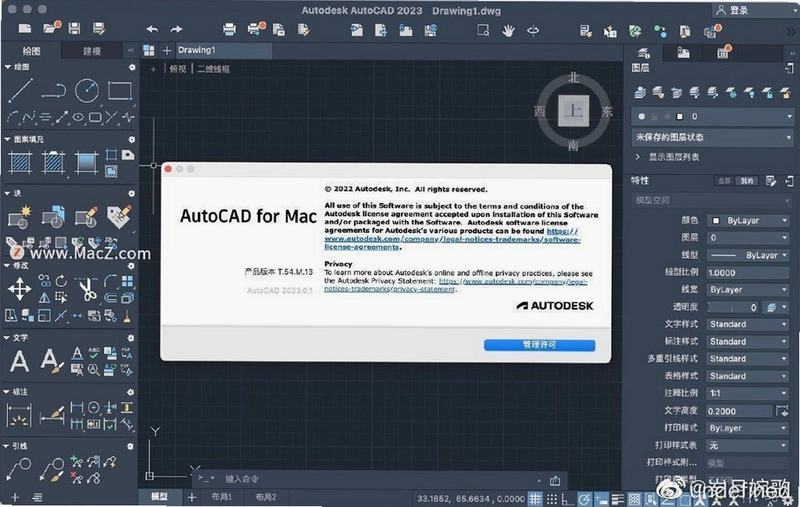Select the Move tool in Modify panel
This screenshot has width=800, height=507.
pos(19,289)
